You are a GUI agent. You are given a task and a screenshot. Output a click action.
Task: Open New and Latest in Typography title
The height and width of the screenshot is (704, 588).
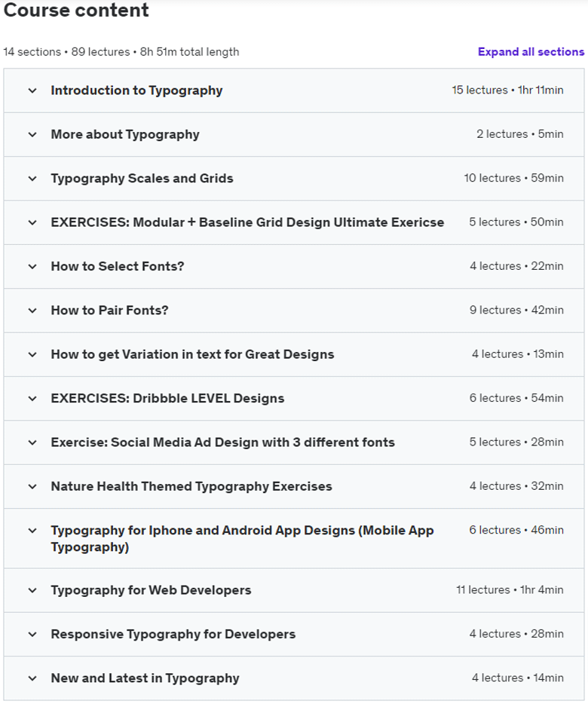pyautogui.click(x=145, y=678)
